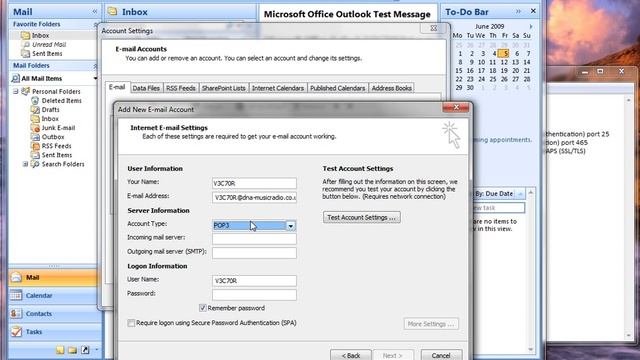The image size is (640, 360).
Task: Click the Contacts navigation icon
Action: click(16, 313)
